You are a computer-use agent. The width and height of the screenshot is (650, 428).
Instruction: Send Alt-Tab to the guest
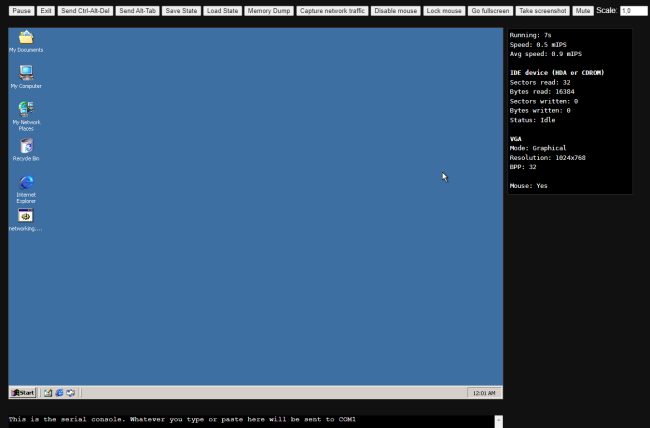tap(138, 11)
